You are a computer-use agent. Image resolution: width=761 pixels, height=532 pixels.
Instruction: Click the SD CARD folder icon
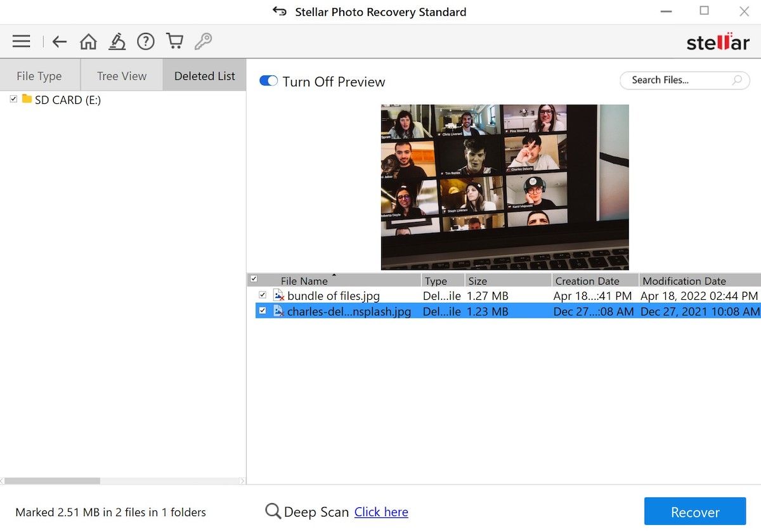pyautogui.click(x=27, y=99)
